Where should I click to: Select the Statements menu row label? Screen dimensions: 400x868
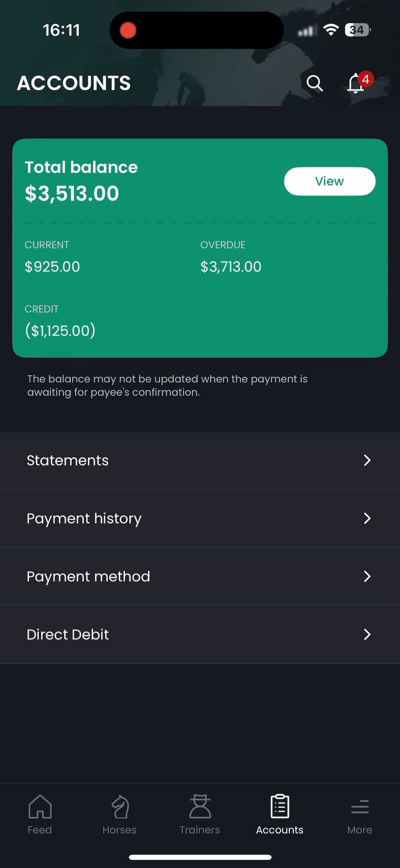pyautogui.click(x=67, y=461)
